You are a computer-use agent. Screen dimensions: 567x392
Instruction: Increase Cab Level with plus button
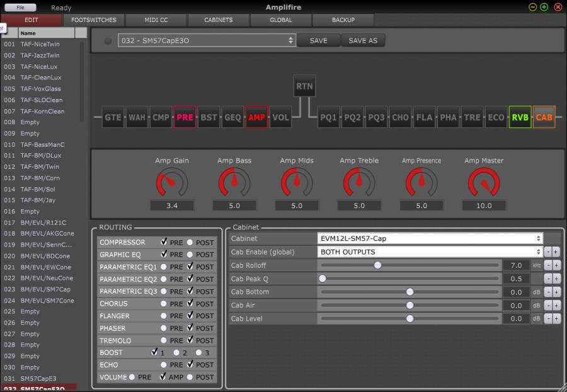click(556, 319)
